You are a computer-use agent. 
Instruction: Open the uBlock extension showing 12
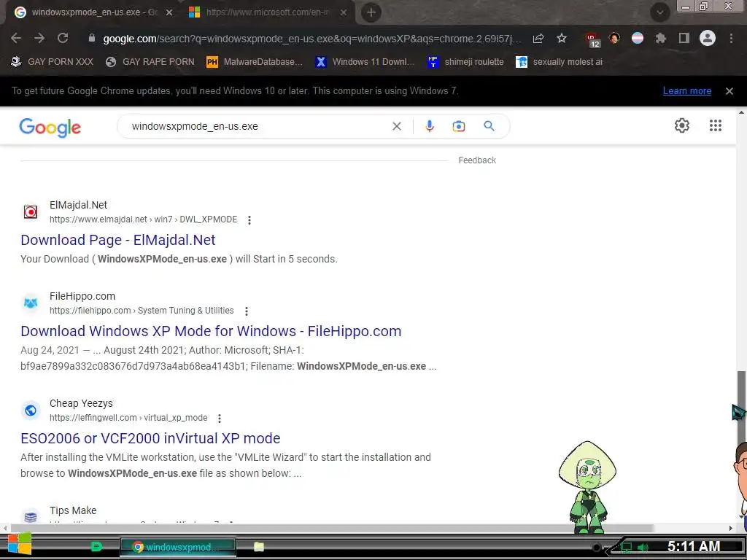592,39
